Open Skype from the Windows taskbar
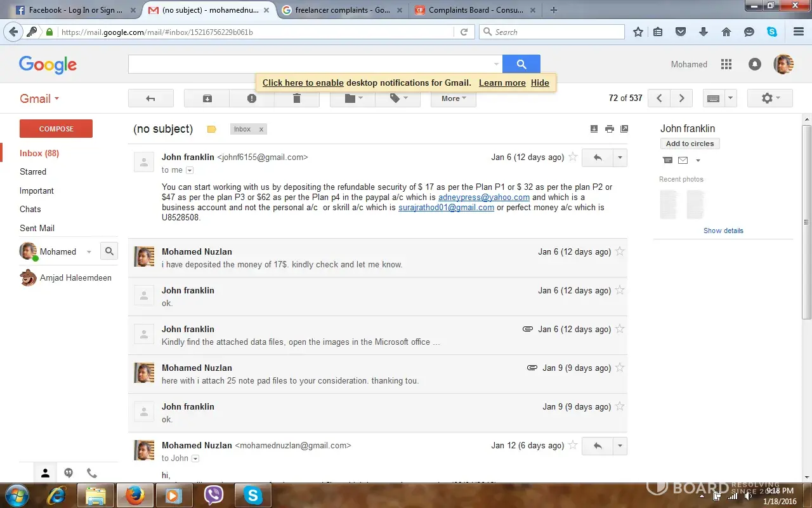The width and height of the screenshot is (812, 508). (x=253, y=495)
